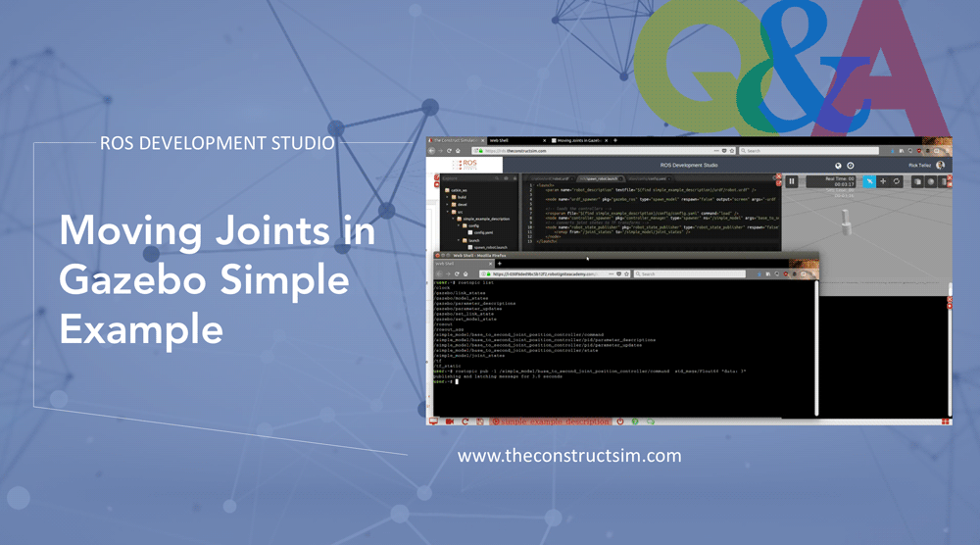This screenshot has height=545, width=980.
Task: Open the spawn_robot.launch editor tab
Action: tap(600, 178)
